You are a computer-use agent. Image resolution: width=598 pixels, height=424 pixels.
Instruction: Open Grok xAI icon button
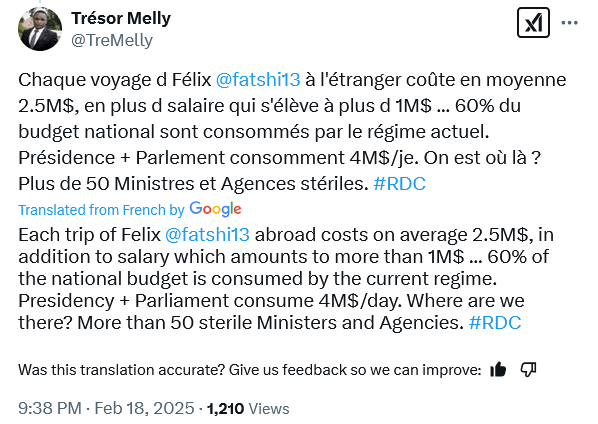coord(533,22)
